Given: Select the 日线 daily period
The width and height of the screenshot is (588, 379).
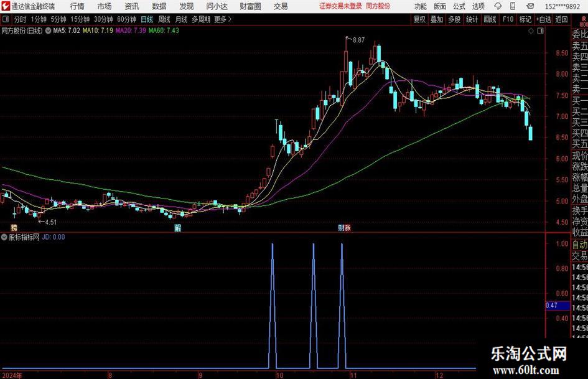Looking at the screenshot, I should (147, 19).
